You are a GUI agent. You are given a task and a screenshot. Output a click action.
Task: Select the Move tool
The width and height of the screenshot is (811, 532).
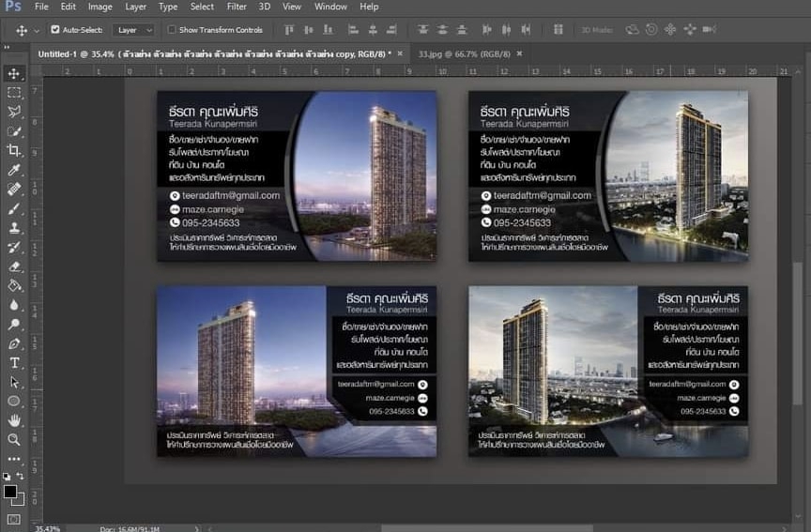(x=14, y=73)
